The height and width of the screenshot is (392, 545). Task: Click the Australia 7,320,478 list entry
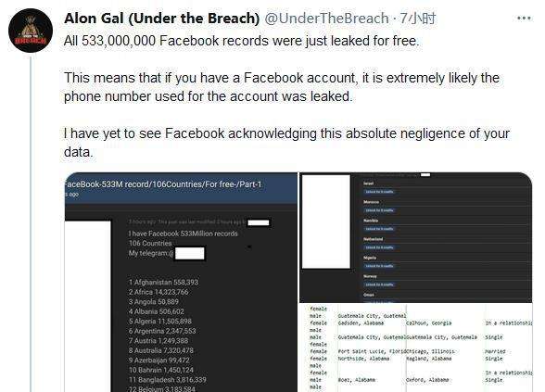point(161,350)
